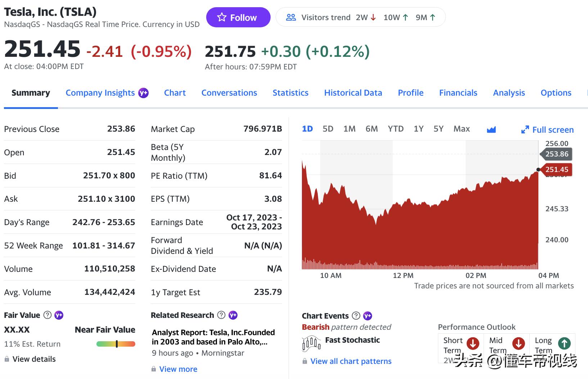Image resolution: width=588 pixels, height=379 pixels.
Task: Click the lock icon beside View details
Action: 7,359
